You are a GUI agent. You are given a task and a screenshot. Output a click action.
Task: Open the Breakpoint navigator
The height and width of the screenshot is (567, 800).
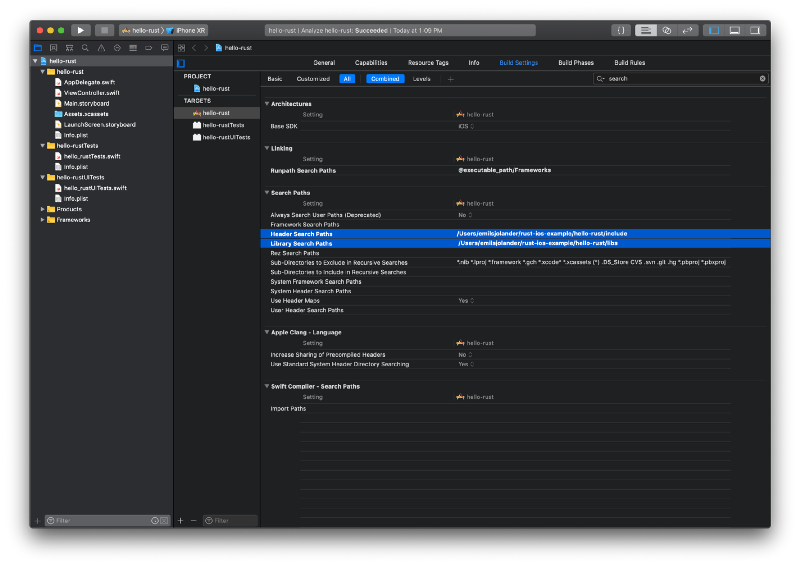[x=148, y=47]
